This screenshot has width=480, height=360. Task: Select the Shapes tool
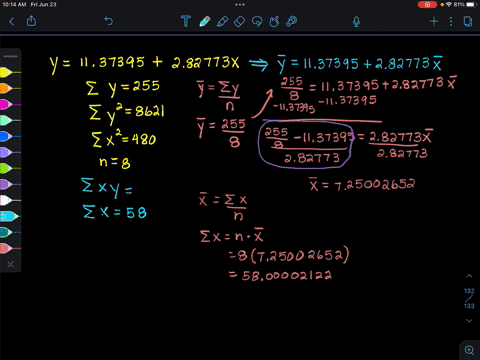click(274, 22)
